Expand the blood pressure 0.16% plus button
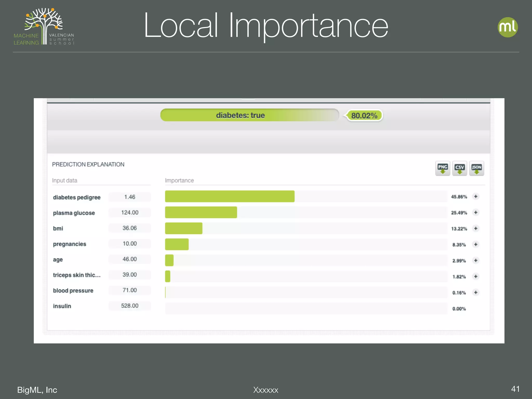 coord(476,292)
